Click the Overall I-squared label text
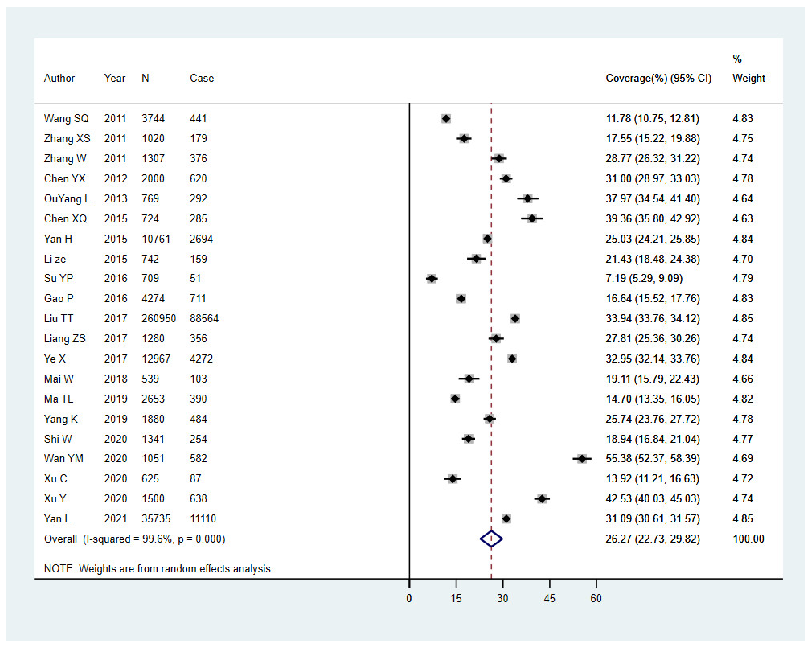This screenshot has height=647, width=812. [x=134, y=539]
